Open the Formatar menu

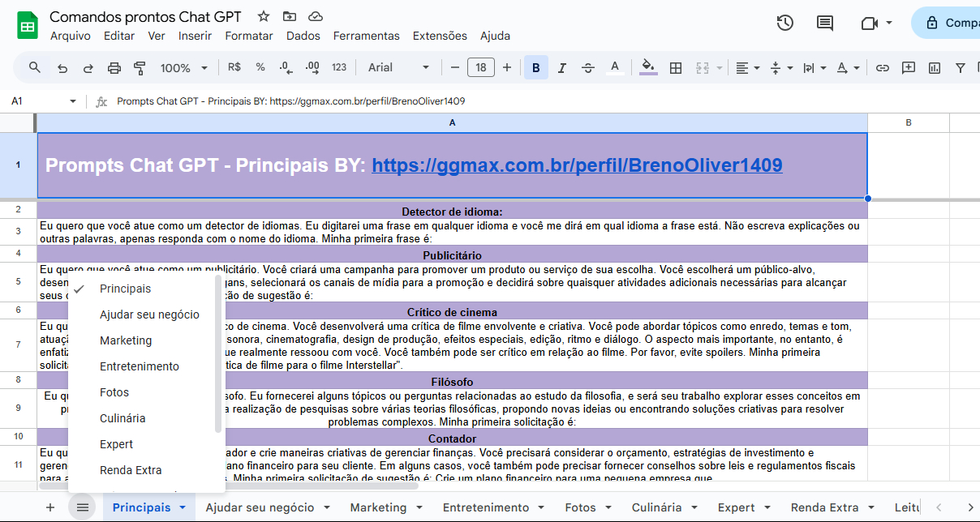click(249, 36)
